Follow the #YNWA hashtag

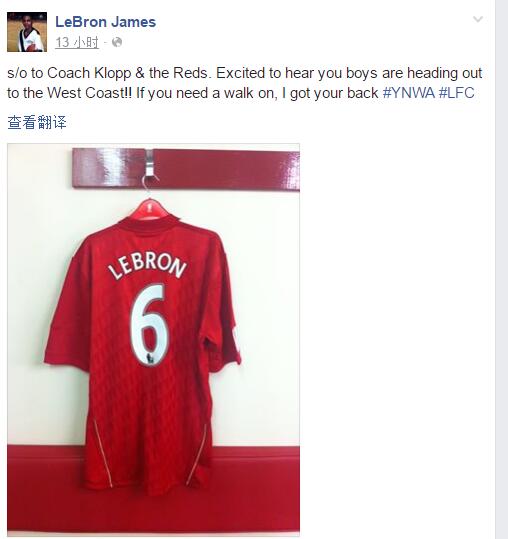coord(409,93)
